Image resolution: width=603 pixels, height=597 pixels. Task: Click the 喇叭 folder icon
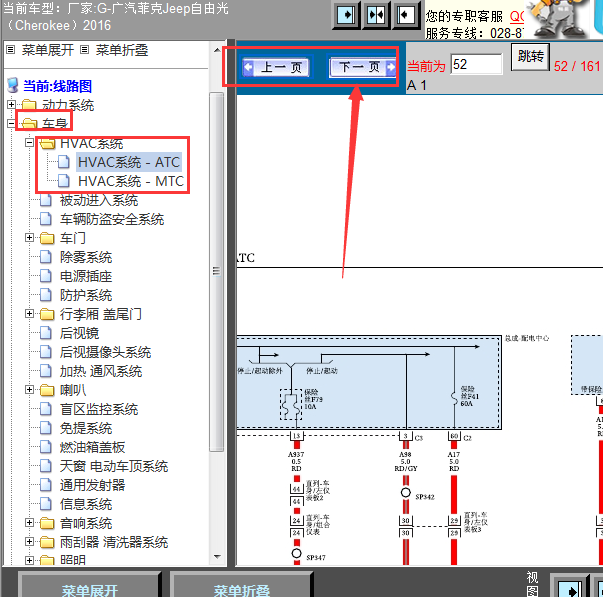click(x=47, y=390)
